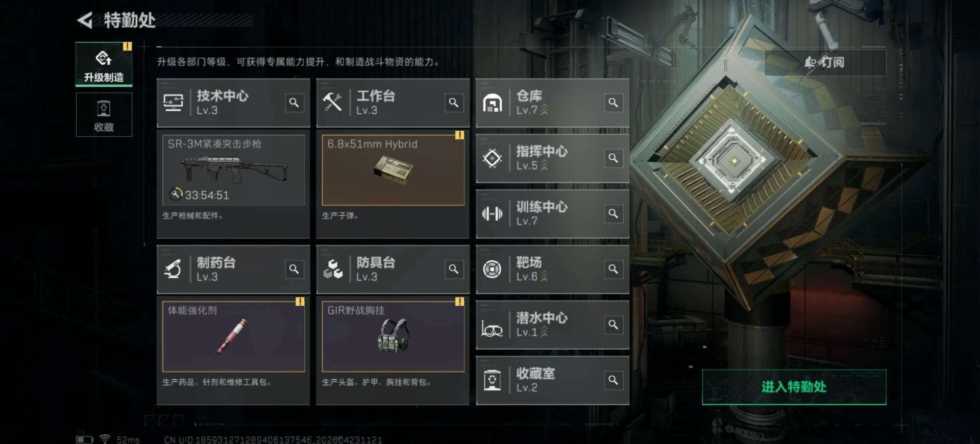Open magnifier details for 工作台

tap(454, 103)
